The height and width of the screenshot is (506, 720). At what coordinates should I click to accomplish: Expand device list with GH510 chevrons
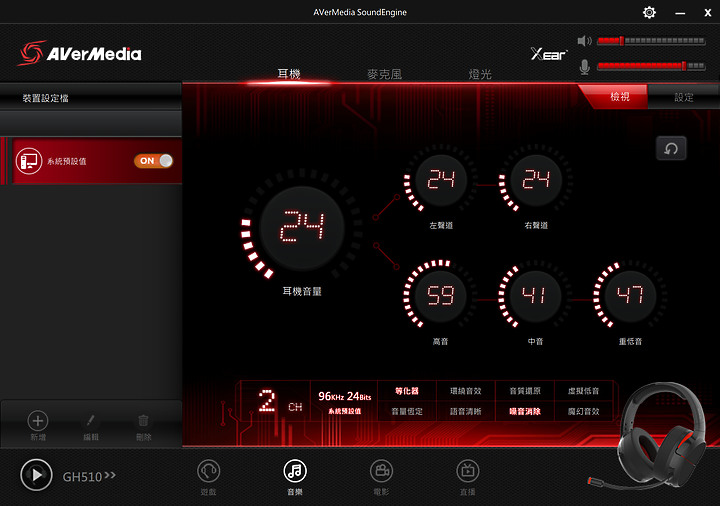[110, 475]
